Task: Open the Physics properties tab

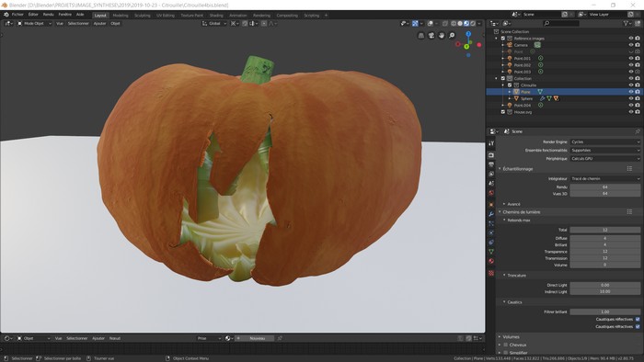Action: pyautogui.click(x=491, y=232)
